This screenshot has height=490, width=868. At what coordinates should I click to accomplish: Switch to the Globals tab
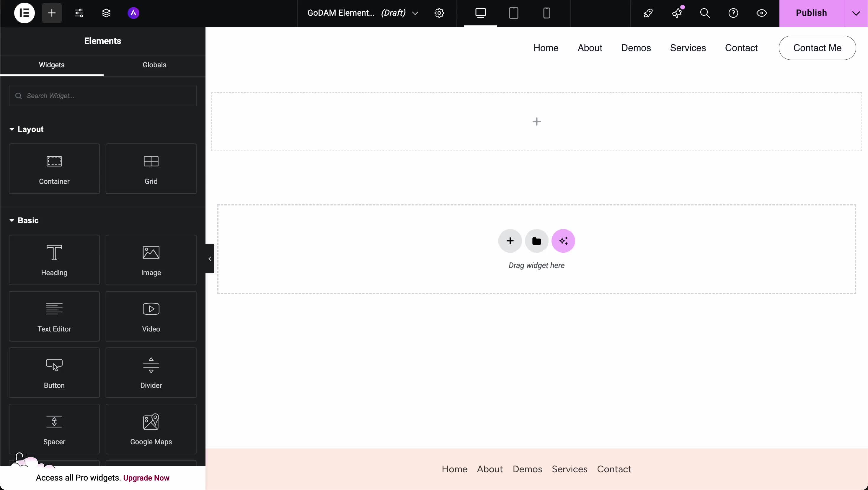tap(154, 65)
